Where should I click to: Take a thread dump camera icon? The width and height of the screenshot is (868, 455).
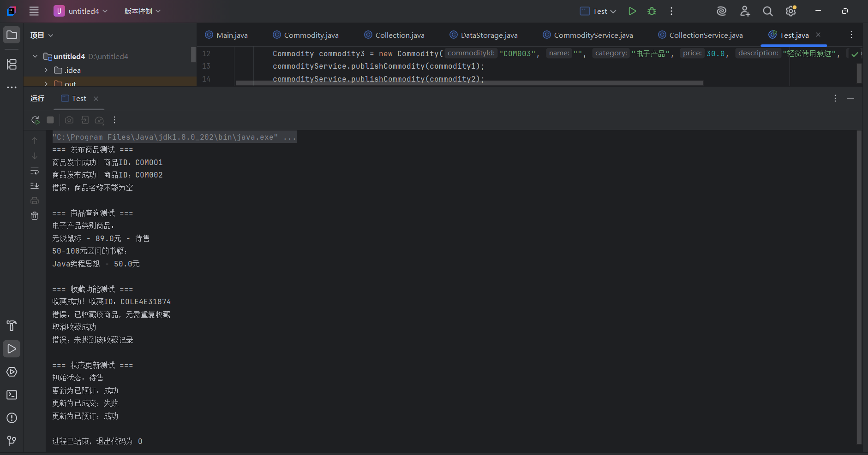(69, 120)
